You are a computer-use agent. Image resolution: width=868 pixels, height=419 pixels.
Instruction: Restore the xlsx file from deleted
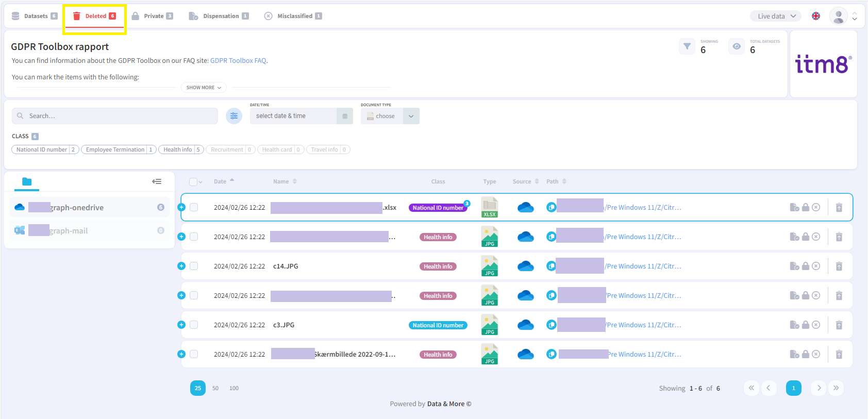click(839, 207)
